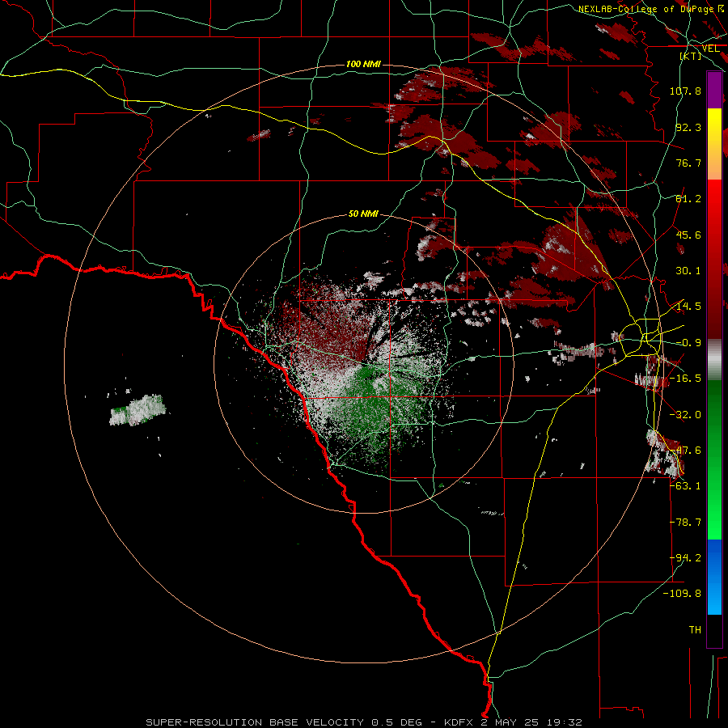Click the 107.8 velocity scale value
728x728 pixels.
685,91
